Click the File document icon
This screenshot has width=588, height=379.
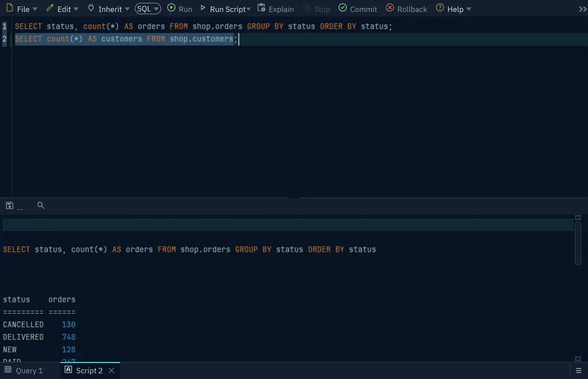[10, 8]
